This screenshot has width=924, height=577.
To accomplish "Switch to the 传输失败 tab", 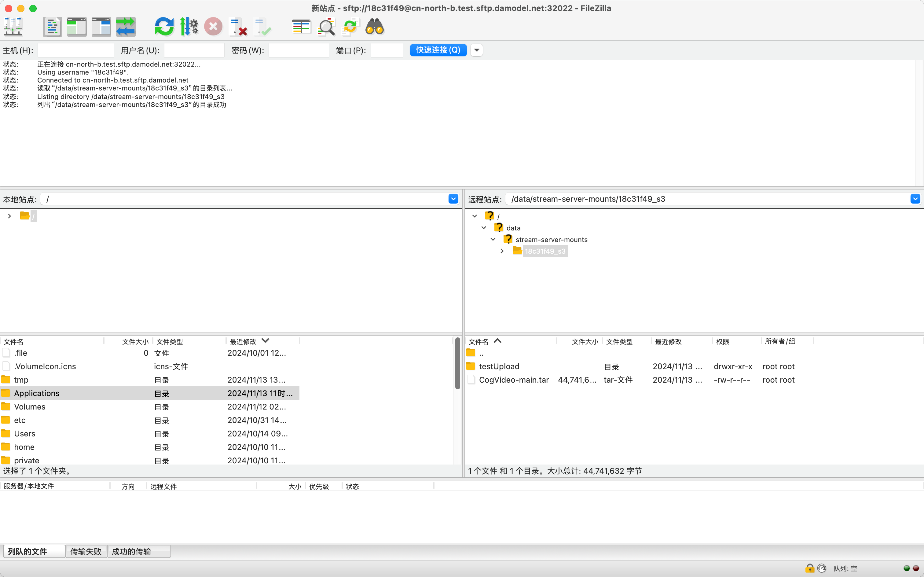I will [86, 551].
